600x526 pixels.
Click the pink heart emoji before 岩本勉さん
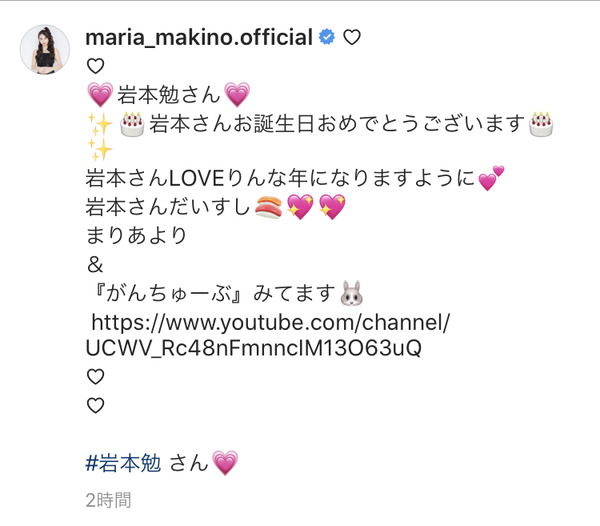(100, 94)
